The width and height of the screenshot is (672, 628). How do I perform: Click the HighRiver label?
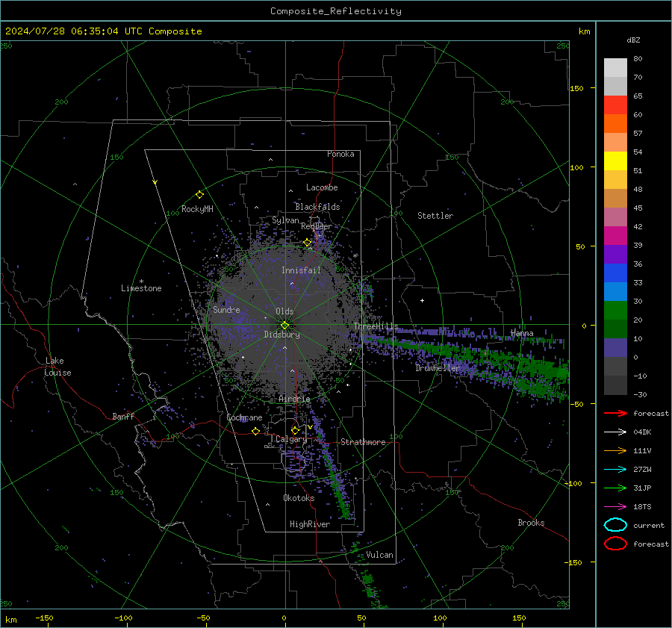pyautogui.click(x=310, y=524)
